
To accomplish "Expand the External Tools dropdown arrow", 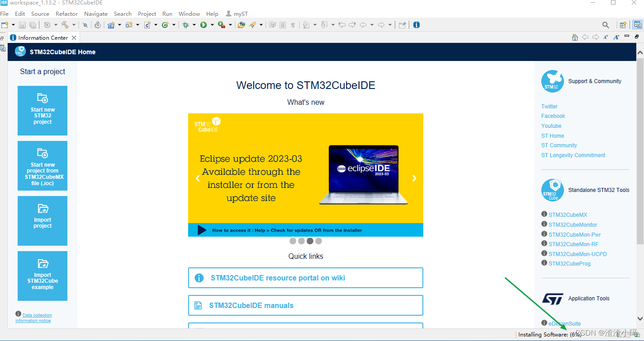I will [x=230, y=25].
